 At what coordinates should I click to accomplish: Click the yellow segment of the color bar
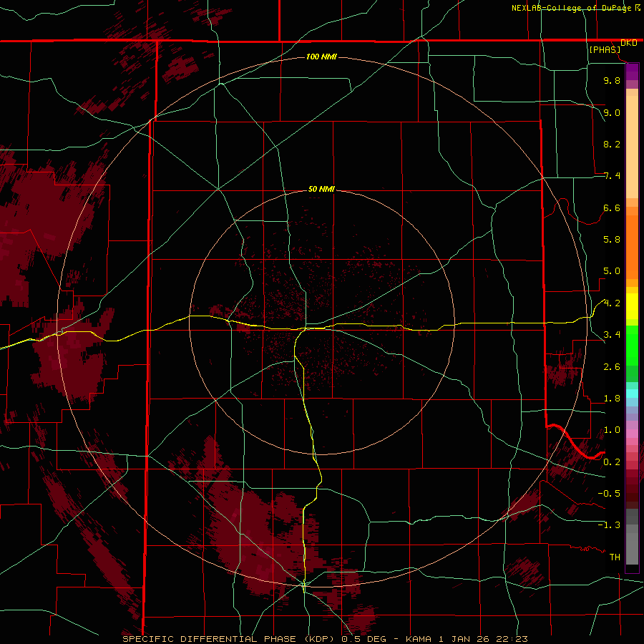[632, 306]
